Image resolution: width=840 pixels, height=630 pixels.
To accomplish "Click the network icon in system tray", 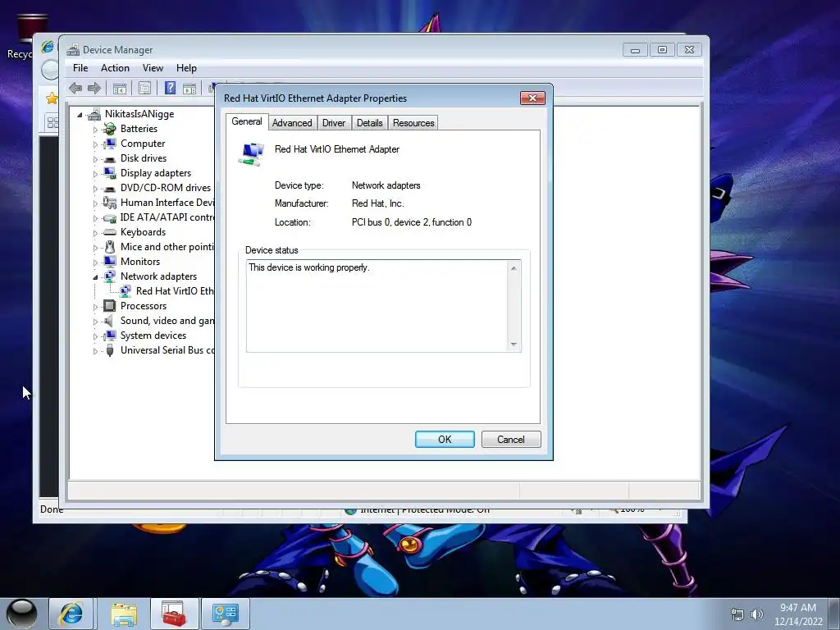I will coord(737,614).
